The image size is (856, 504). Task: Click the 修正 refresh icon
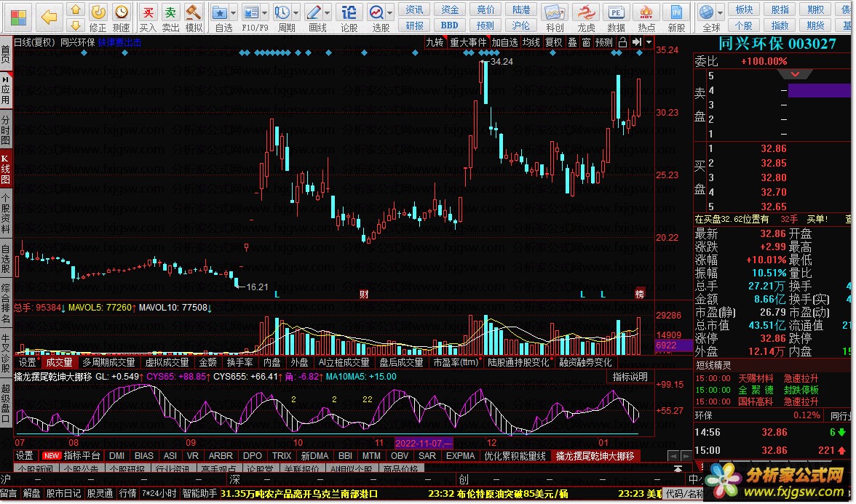[x=98, y=12]
